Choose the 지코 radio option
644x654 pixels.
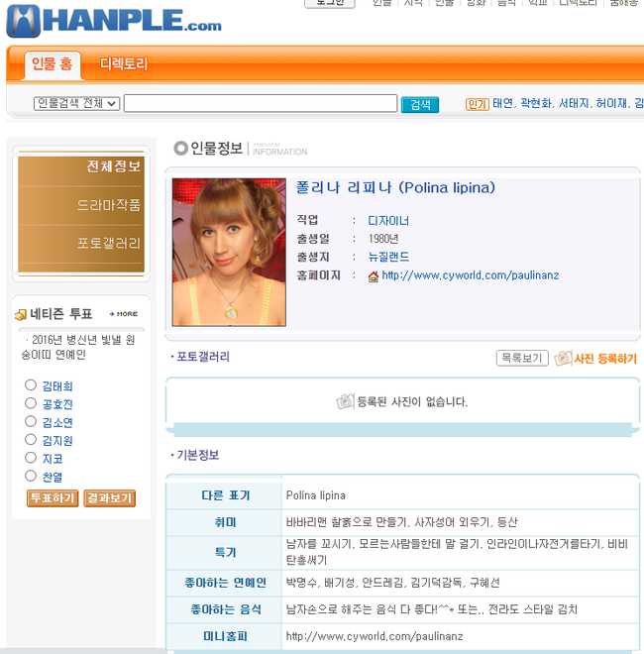31,458
